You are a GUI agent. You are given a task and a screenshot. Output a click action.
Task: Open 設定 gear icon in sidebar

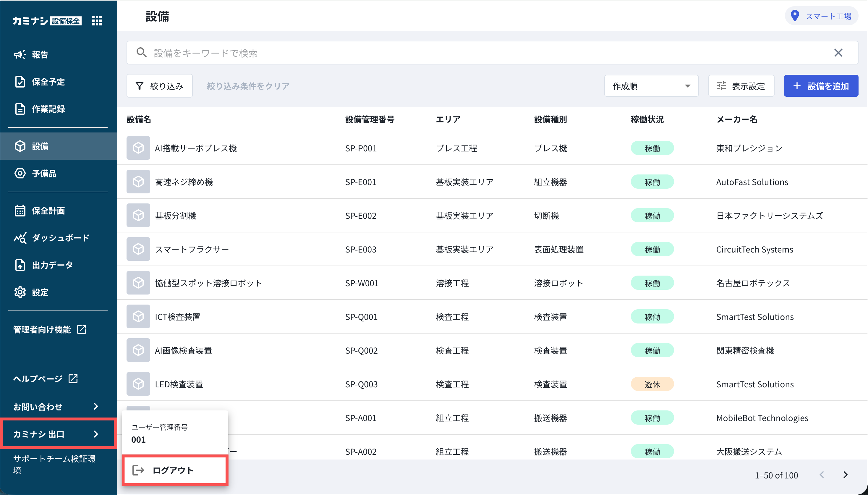tap(20, 292)
